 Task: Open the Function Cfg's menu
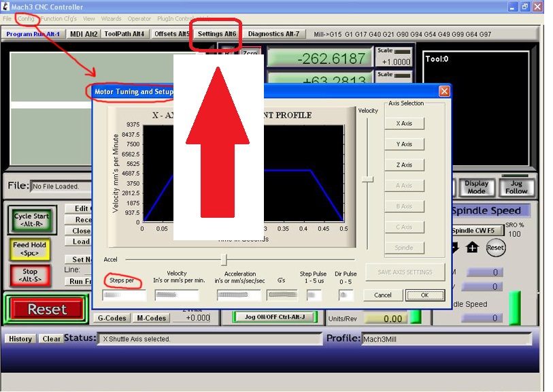pos(58,18)
